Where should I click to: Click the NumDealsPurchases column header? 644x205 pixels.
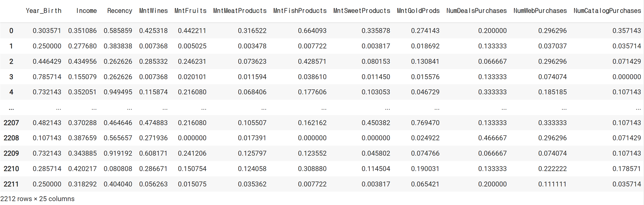[x=476, y=11]
